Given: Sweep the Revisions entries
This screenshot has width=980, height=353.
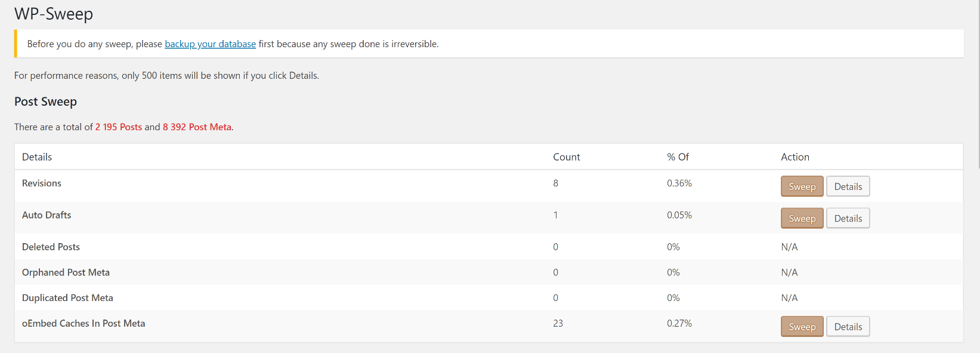Looking at the screenshot, I should [x=802, y=186].
